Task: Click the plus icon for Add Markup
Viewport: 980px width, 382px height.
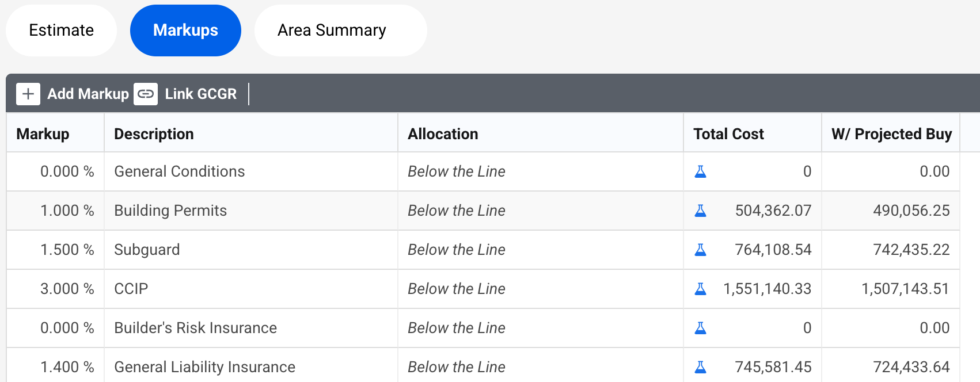Action: point(28,94)
